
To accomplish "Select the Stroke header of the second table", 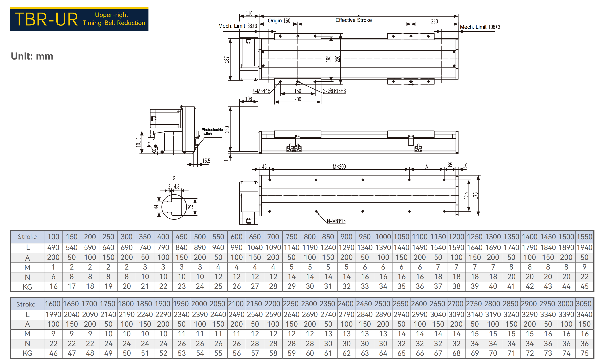I will click(26, 304).
